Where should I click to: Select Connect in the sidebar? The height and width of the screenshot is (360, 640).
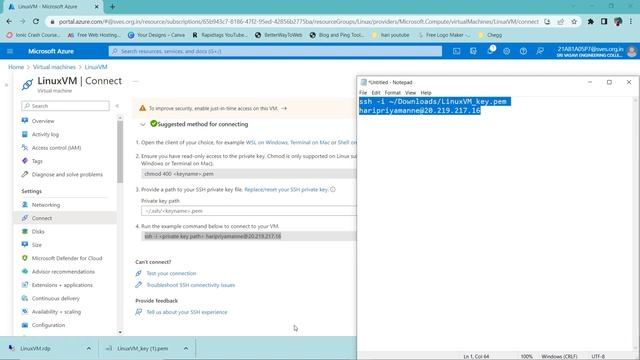tap(42, 218)
